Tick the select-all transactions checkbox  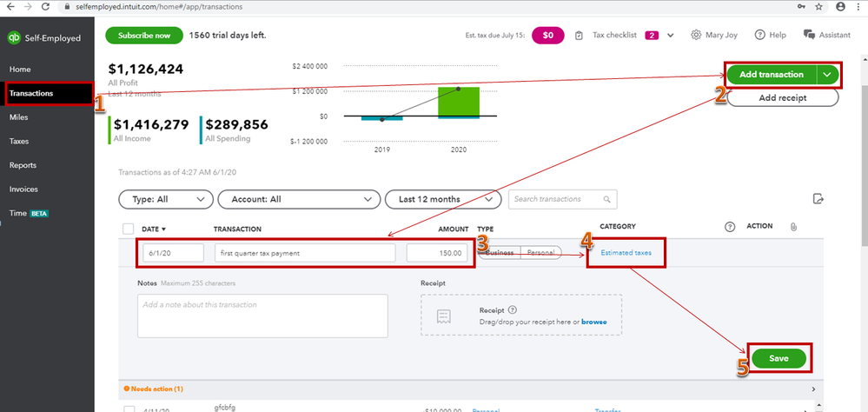(129, 229)
